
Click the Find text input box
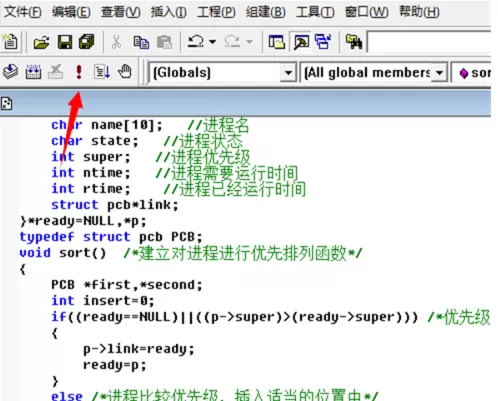[429, 42]
